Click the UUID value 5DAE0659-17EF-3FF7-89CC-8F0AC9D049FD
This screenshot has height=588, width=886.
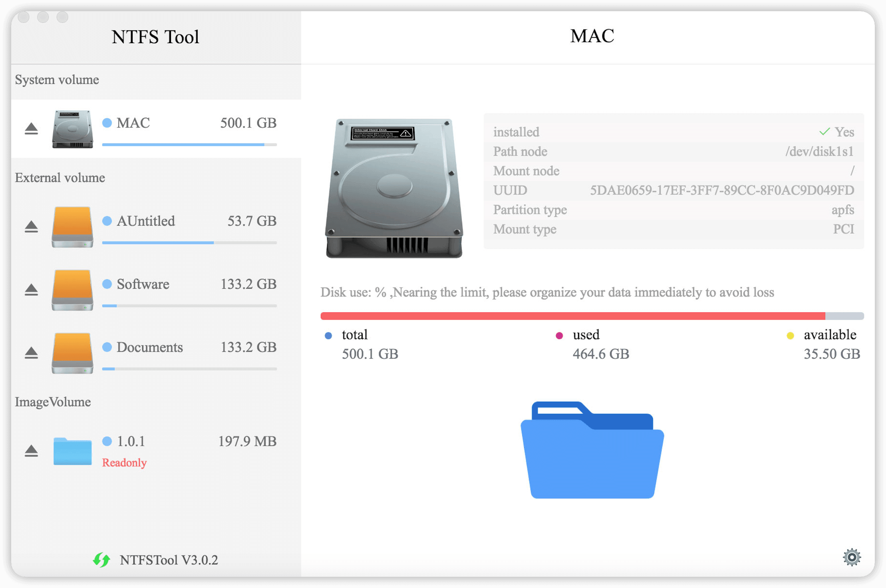click(x=722, y=190)
